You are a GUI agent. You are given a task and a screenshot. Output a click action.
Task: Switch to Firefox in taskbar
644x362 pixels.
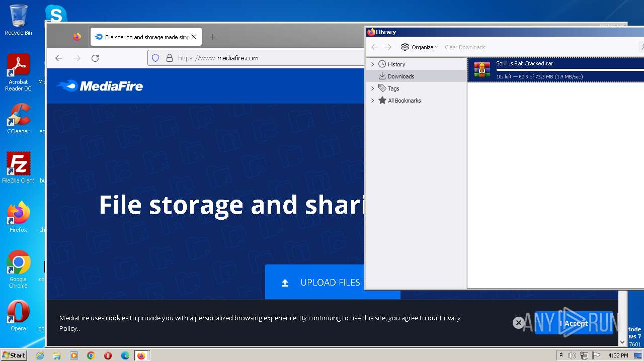142,355
